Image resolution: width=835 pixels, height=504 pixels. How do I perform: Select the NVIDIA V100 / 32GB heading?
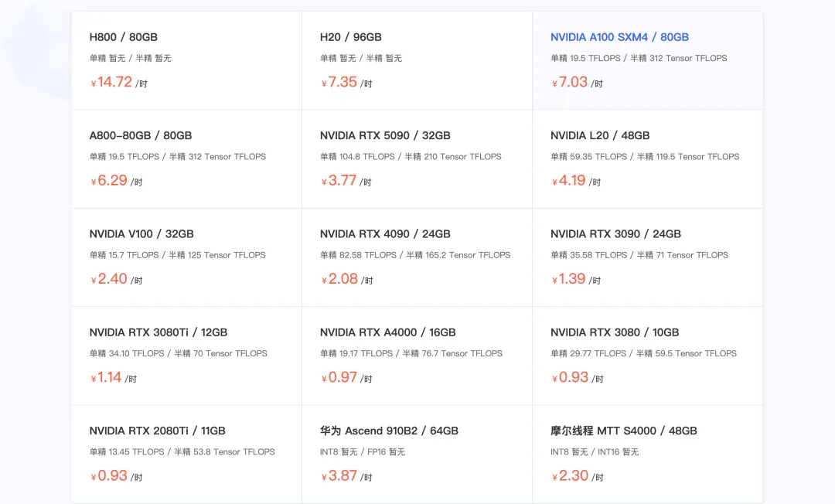click(x=141, y=234)
